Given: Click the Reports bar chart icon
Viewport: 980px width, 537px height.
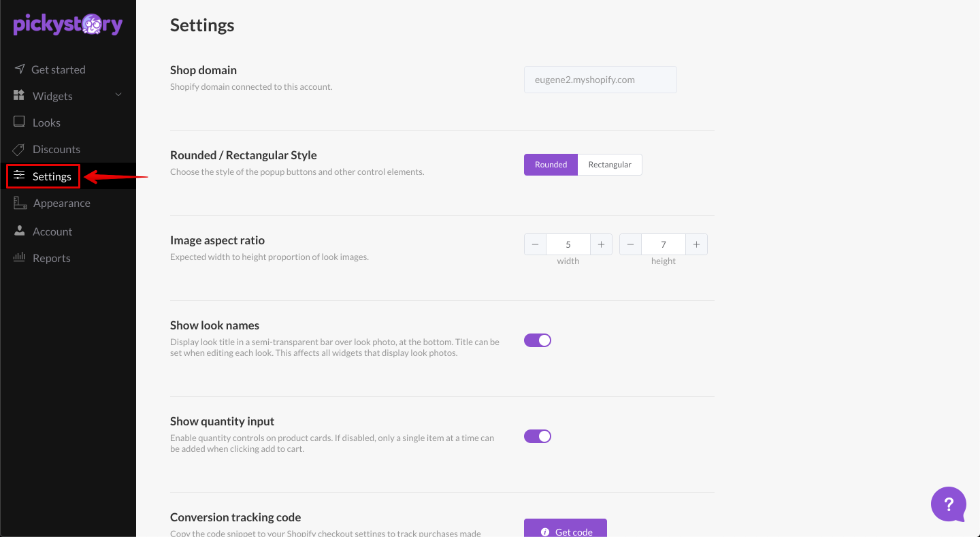Looking at the screenshot, I should click(x=19, y=258).
